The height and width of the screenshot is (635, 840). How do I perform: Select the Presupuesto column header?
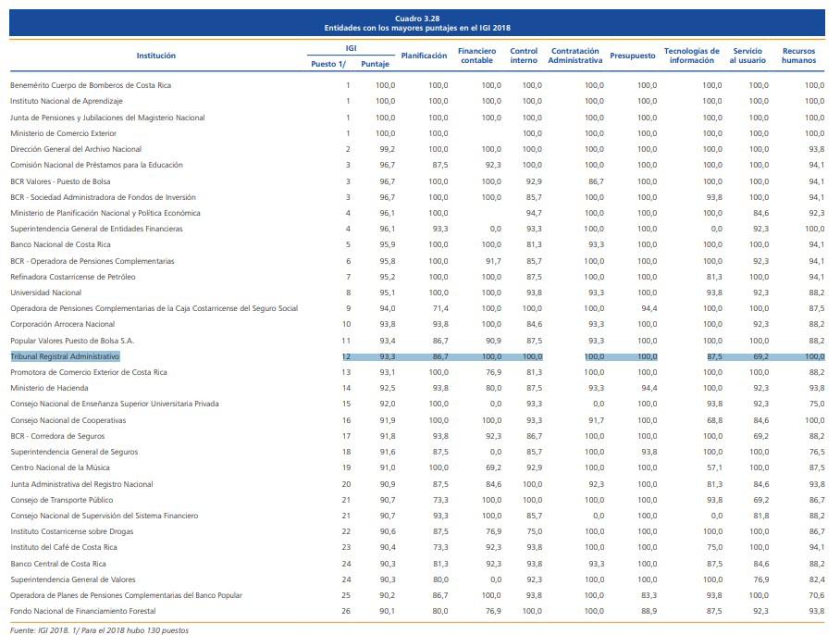click(633, 56)
